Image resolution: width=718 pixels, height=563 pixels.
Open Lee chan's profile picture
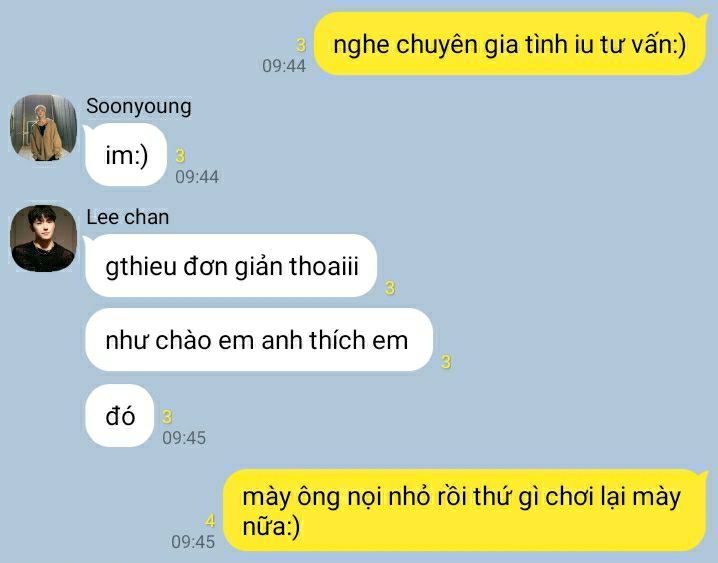44,238
